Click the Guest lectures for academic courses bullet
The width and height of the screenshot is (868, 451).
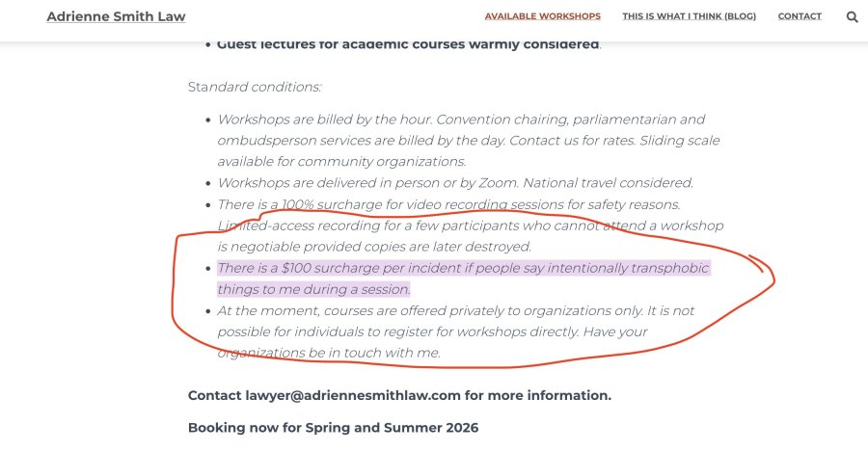pos(409,44)
